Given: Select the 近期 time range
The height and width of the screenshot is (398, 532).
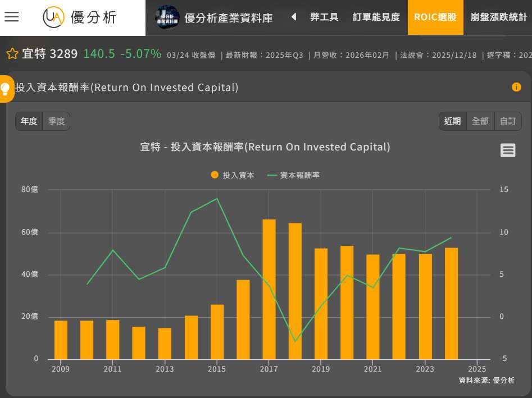Looking at the screenshot, I should (452, 121).
